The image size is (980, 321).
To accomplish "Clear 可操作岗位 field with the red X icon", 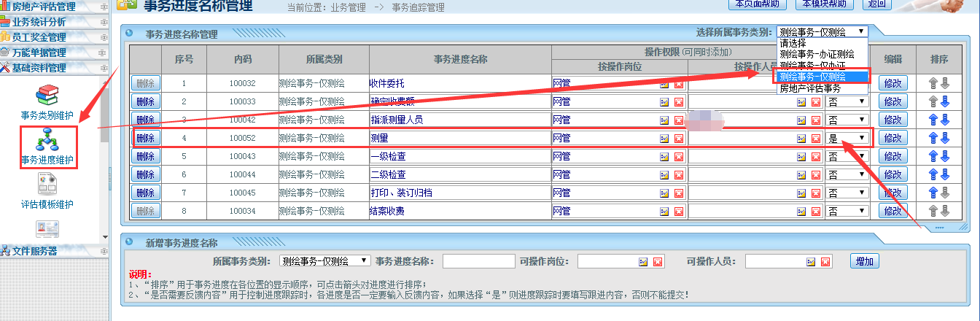I will 657,262.
